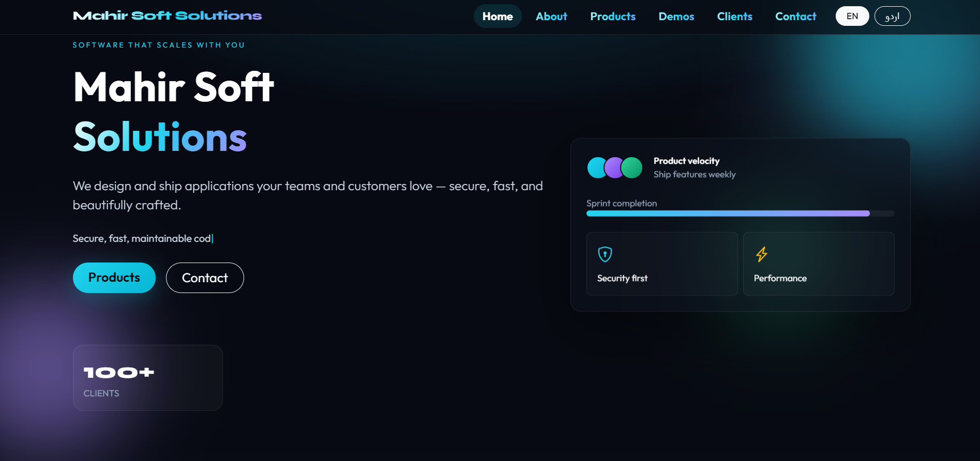Select the purple avatar circle
This screenshot has width=980, height=461.
(x=614, y=168)
